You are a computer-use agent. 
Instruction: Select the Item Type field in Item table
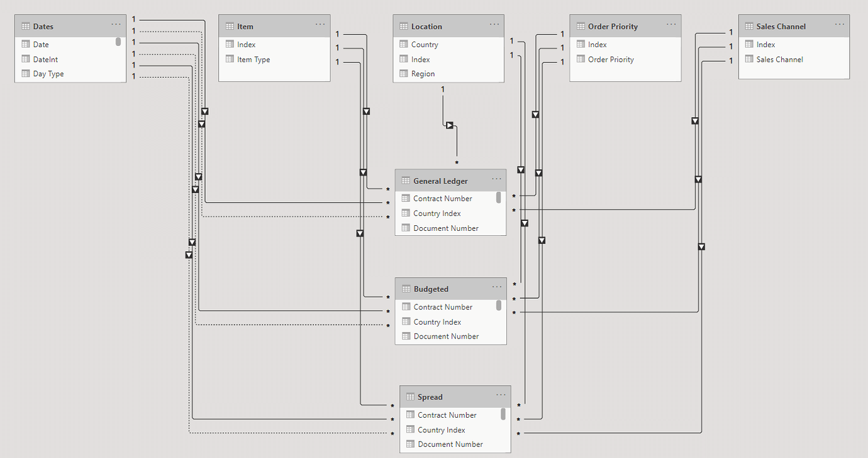tap(254, 59)
